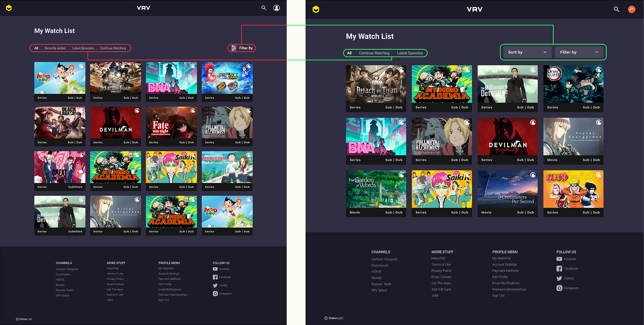644x325 pixels.
Task: Switch to Latest Episodes tab in left mockup
Action: click(x=83, y=48)
